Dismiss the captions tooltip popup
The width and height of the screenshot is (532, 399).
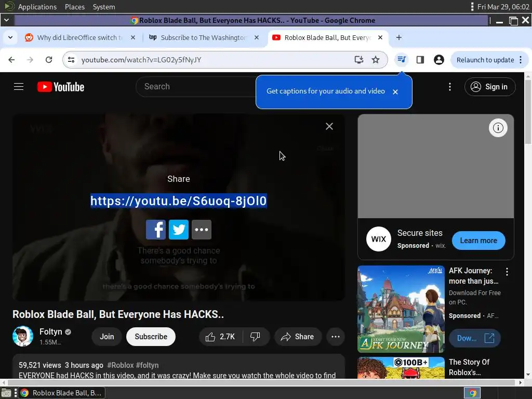point(395,91)
